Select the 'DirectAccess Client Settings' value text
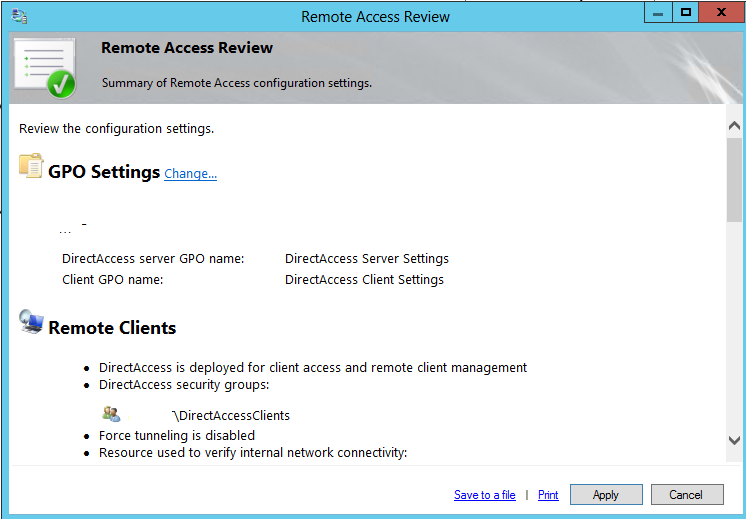Image resolution: width=746 pixels, height=519 pixels. [364, 280]
